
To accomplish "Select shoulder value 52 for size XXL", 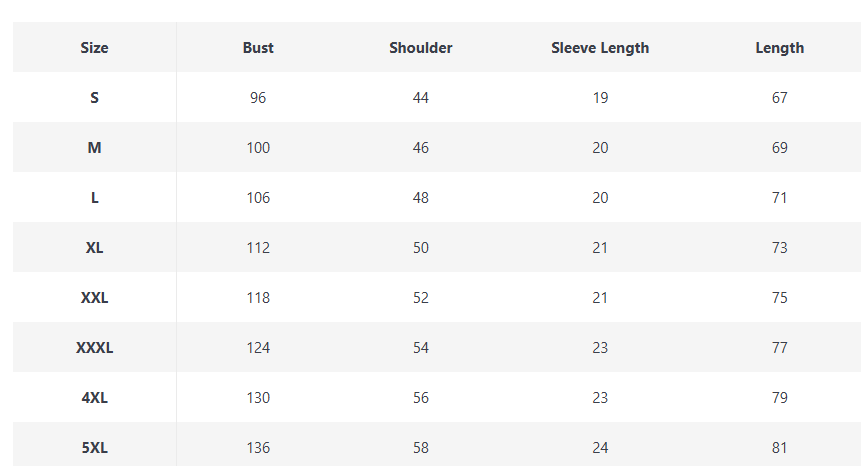I will pyautogui.click(x=421, y=297).
